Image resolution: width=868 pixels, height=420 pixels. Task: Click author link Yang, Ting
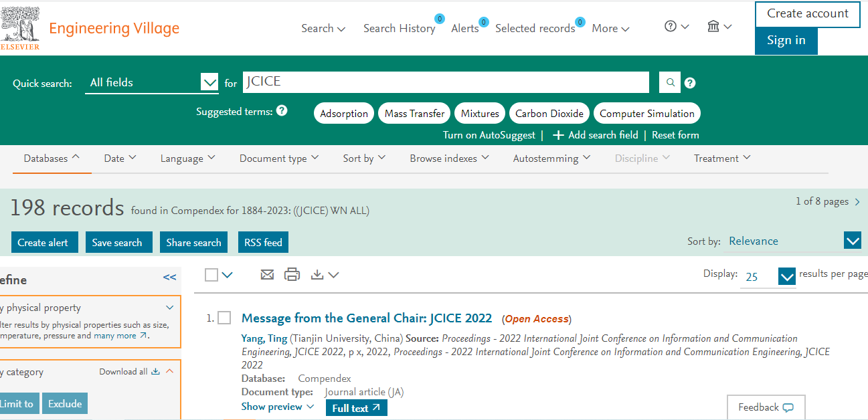pos(264,338)
